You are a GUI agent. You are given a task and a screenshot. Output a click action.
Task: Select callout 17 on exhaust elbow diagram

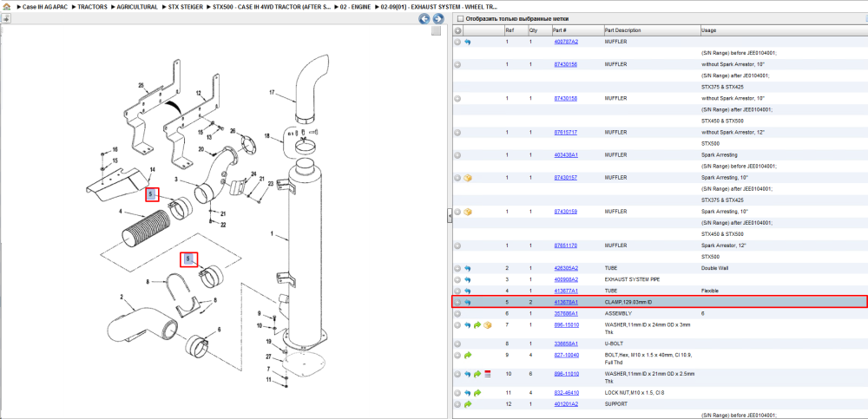[x=272, y=92]
